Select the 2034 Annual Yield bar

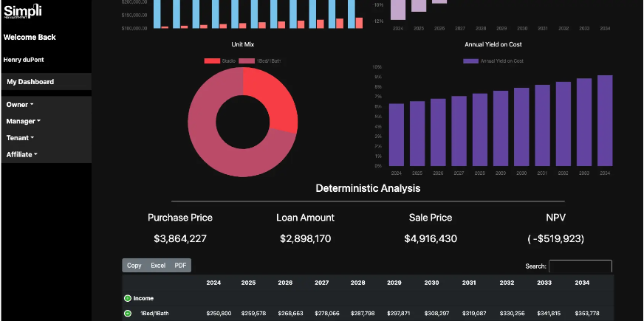[605, 121]
